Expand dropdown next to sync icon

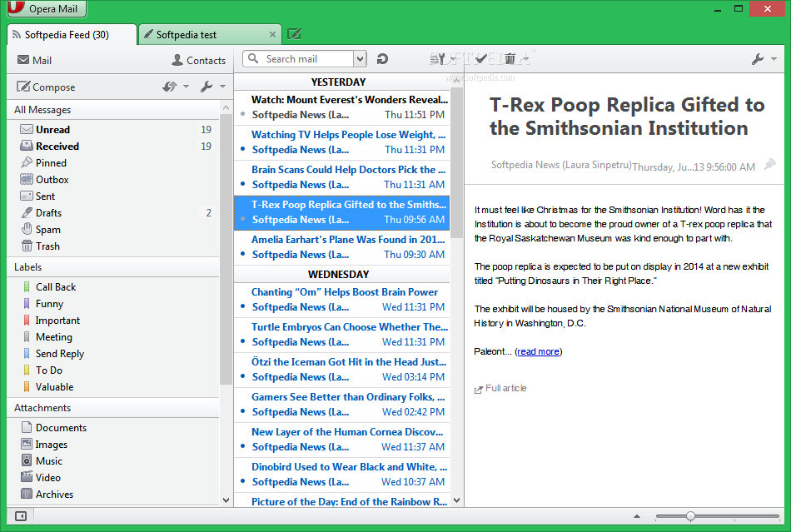tap(187, 87)
